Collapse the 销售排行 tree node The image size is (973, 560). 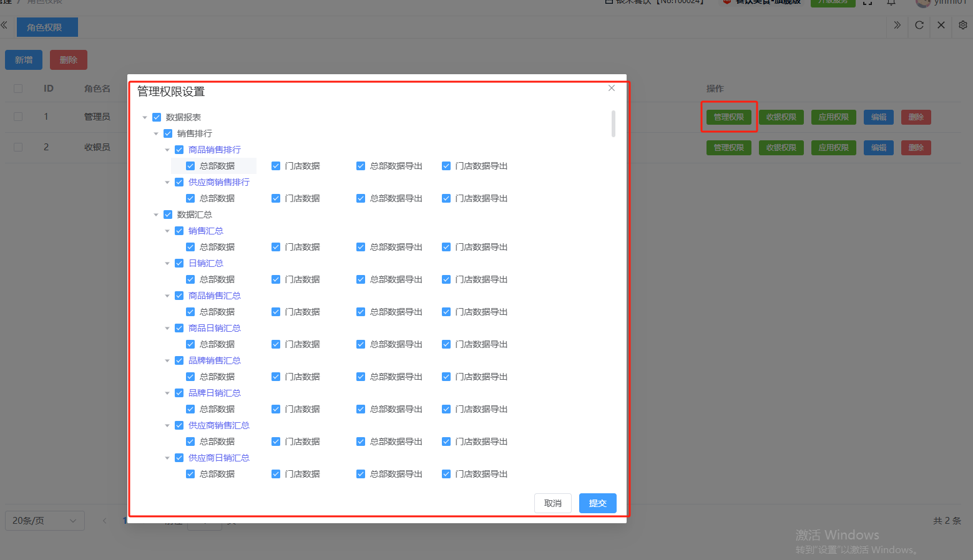tap(156, 133)
